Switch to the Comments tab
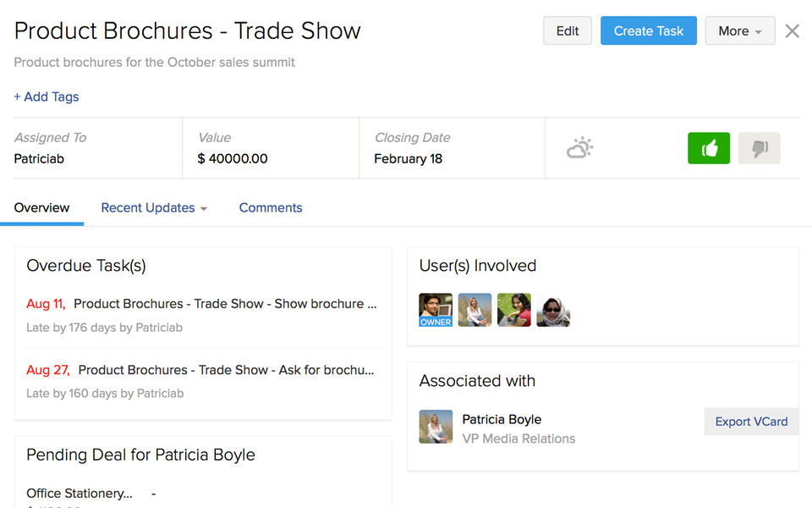 coord(271,208)
